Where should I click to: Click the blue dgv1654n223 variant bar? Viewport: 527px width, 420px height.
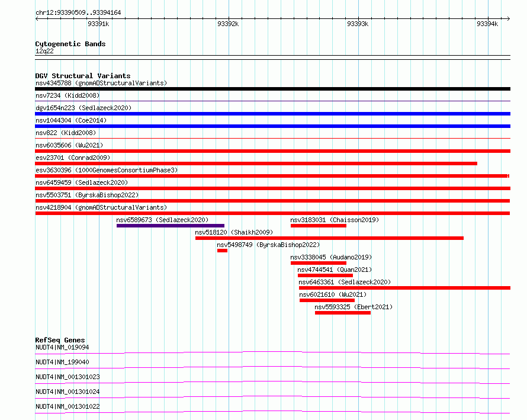coord(272,114)
